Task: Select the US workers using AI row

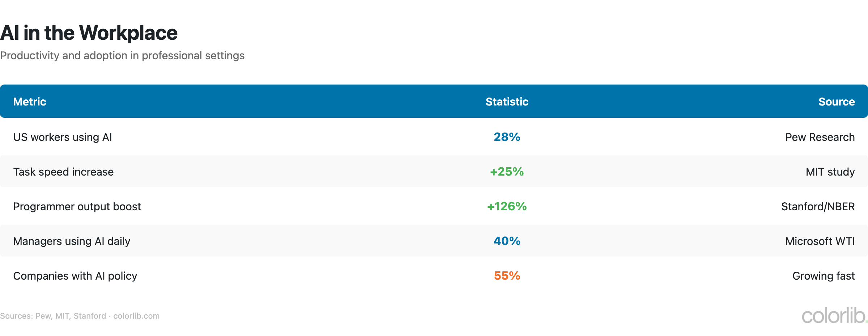Action: coord(63,137)
